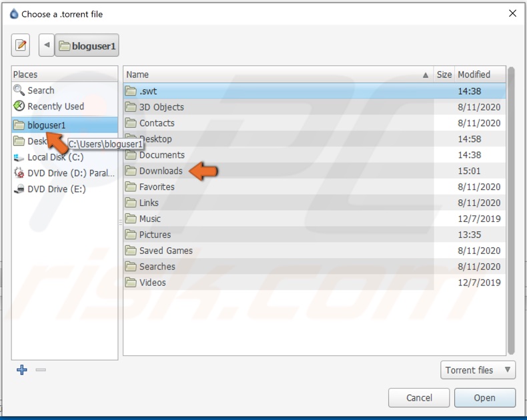Click the Contacts folder icon

131,123
